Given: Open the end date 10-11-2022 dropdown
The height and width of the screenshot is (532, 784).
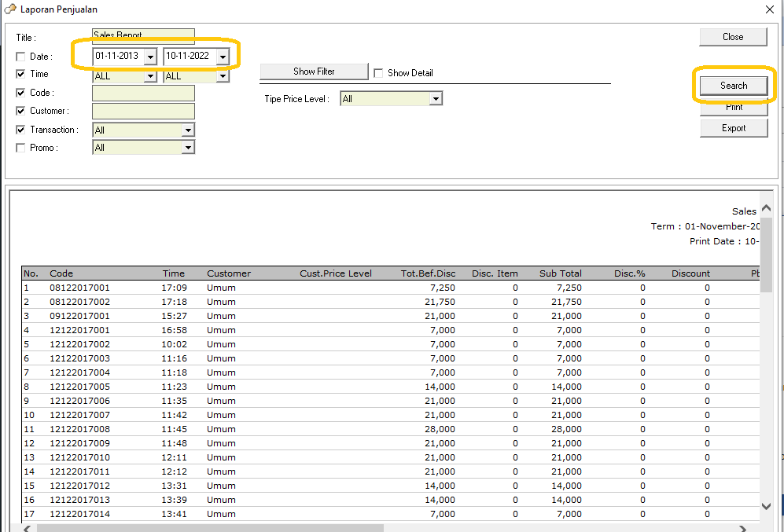Looking at the screenshot, I should pyautogui.click(x=223, y=57).
